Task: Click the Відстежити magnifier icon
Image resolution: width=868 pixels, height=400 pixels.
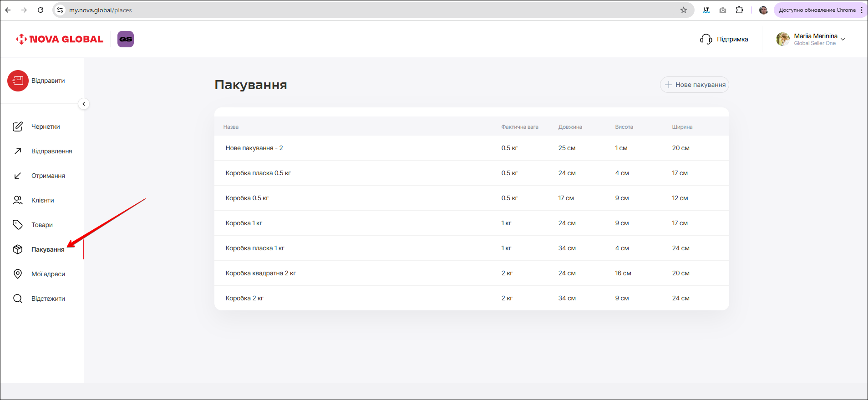Action: pyautogui.click(x=18, y=299)
